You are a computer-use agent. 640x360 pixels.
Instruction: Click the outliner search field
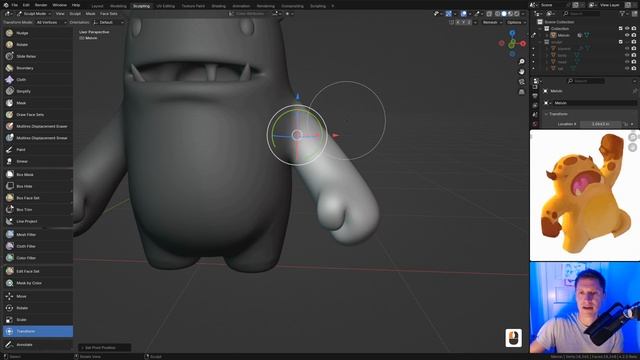581,13
